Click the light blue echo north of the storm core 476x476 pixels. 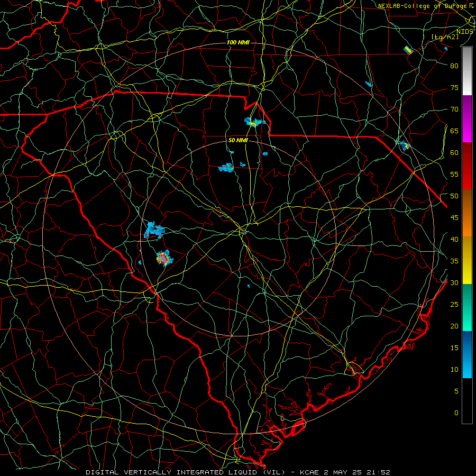click(153, 231)
